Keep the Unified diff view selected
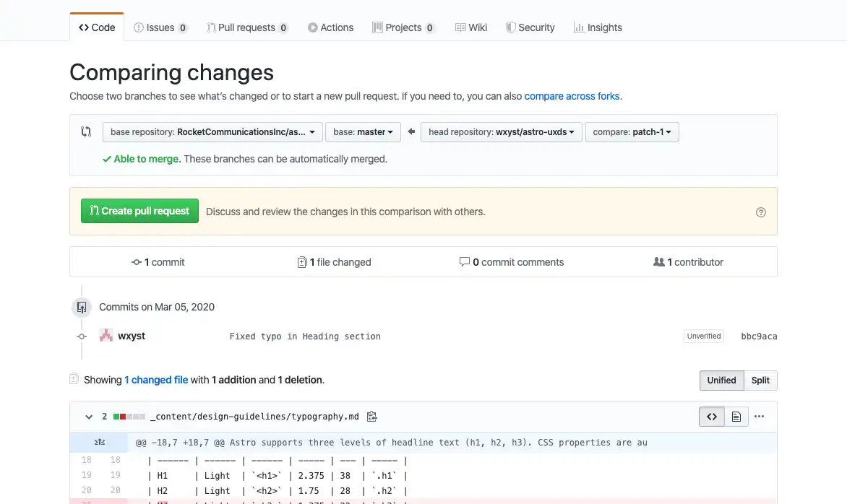847x504 pixels. tap(721, 381)
